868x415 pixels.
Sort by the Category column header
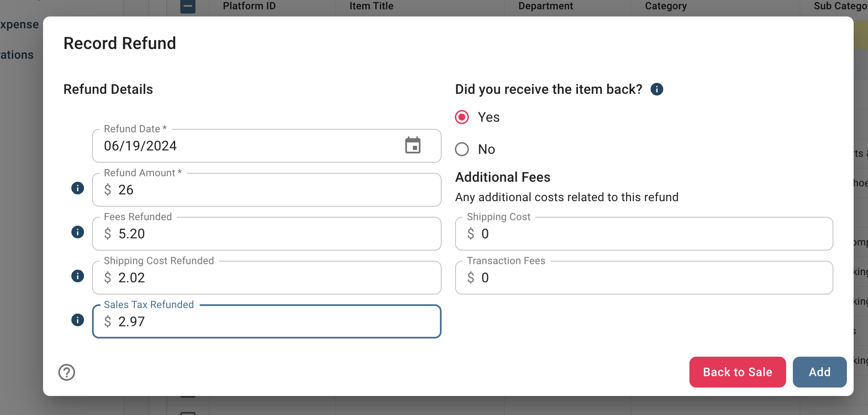tap(666, 6)
